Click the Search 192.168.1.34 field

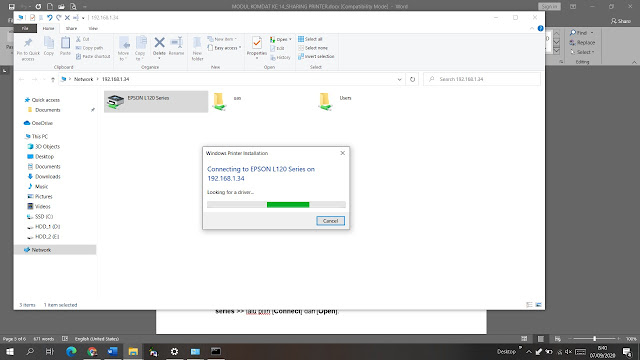click(x=482, y=79)
